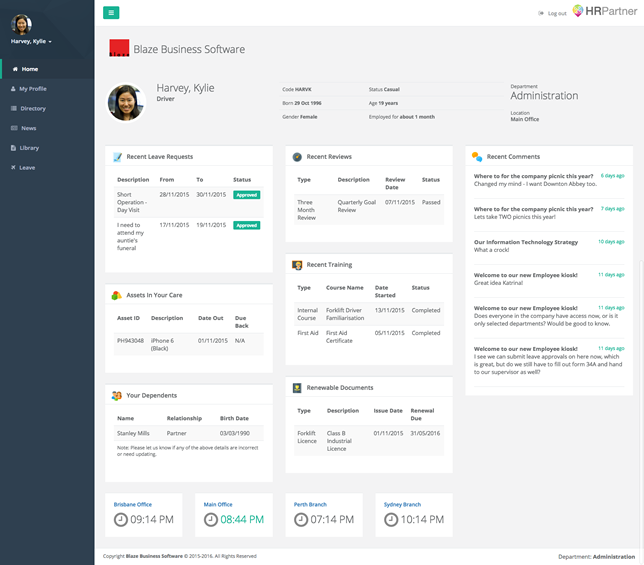Click the Main Office clock icon
This screenshot has height=565, width=644.
coord(211,520)
